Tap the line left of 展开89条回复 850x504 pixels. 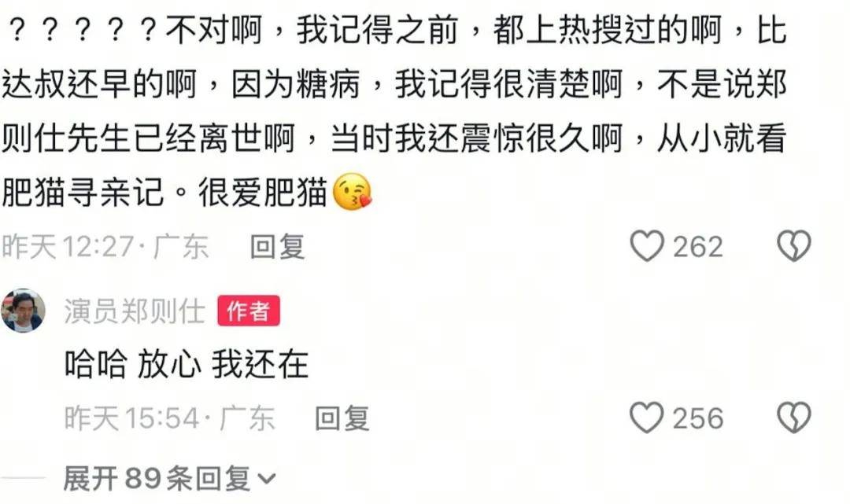[x=24, y=478]
